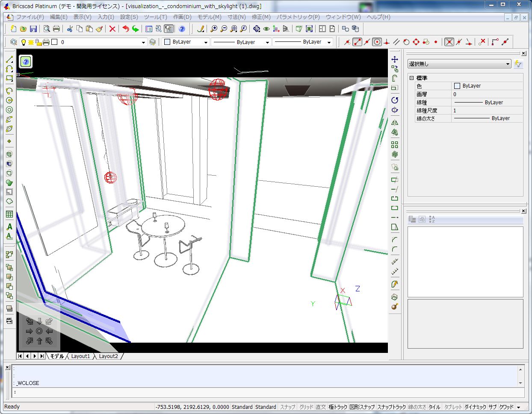Open the layer 0 dropdown
Viewport: 532px width, 414px height.
click(144, 42)
